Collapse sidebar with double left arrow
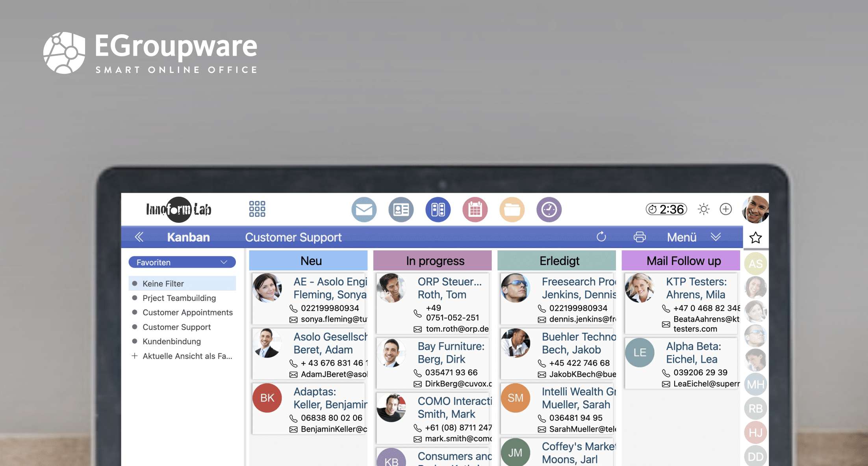The width and height of the screenshot is (868, 466). tap(139, 237)
